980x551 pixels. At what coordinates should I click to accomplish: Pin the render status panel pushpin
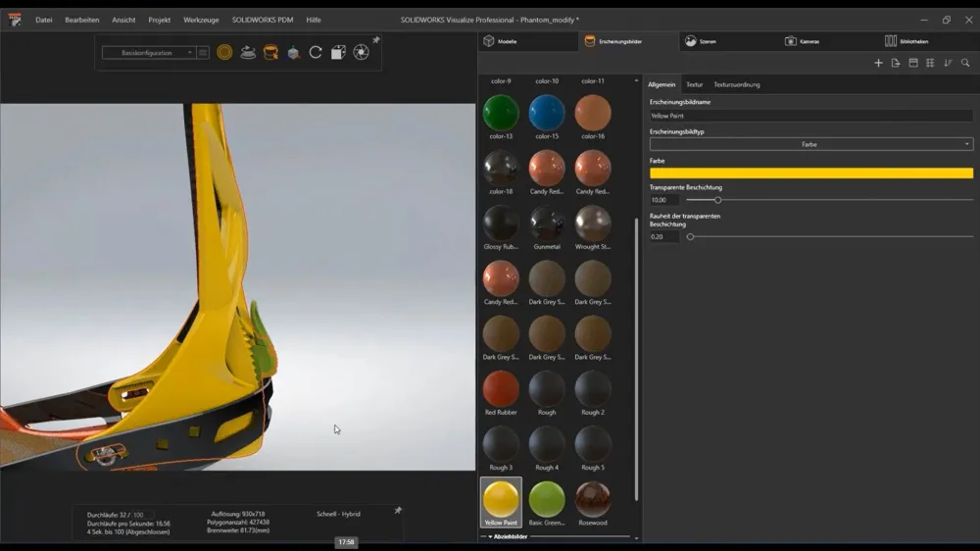click(398, 511)
